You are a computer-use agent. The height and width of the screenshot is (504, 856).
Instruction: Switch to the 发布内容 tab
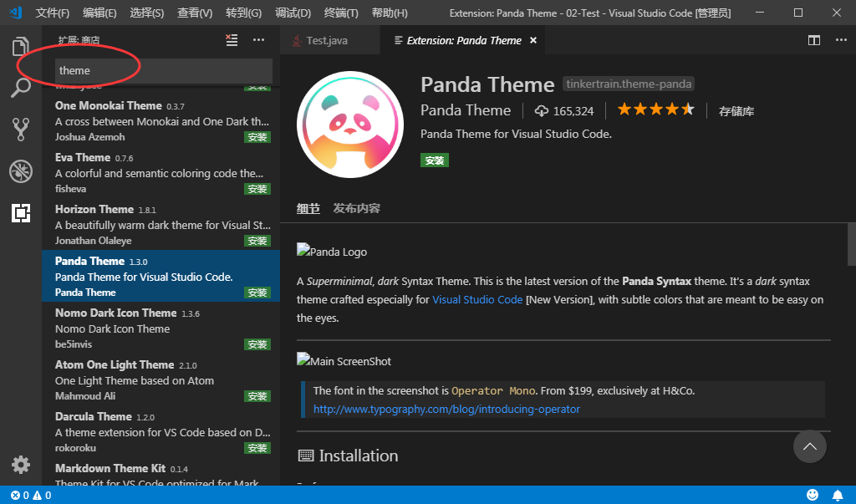(x=357, y=208)
